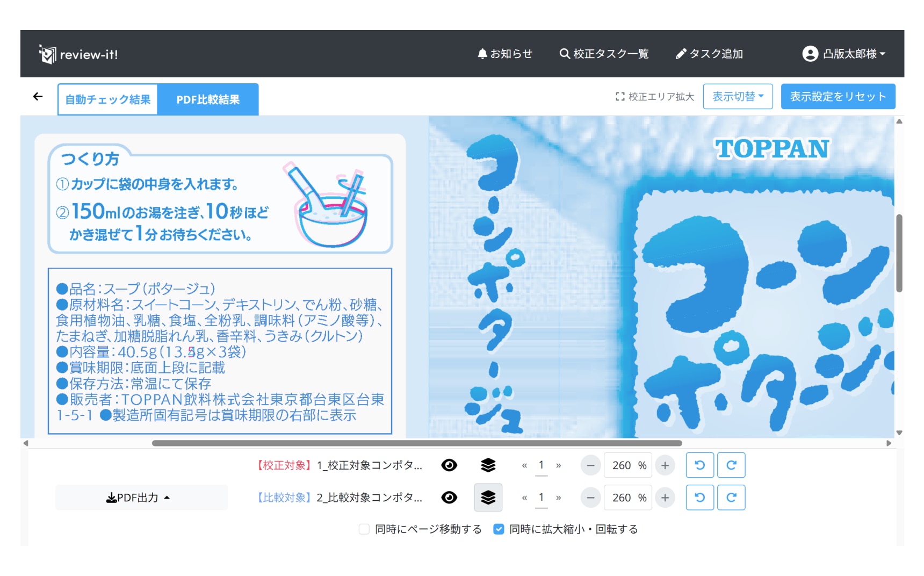Rotate 校正対象 document counterclockwise
924x576 pixels.
[x=699, y=465]
